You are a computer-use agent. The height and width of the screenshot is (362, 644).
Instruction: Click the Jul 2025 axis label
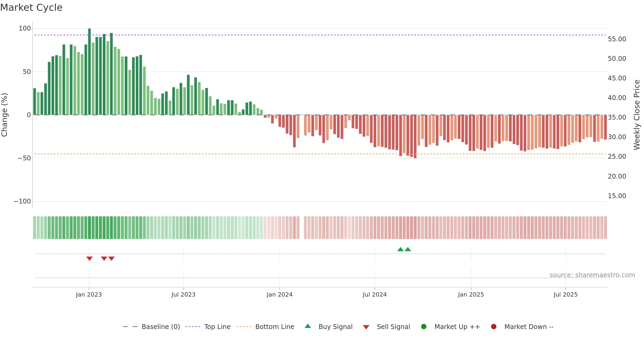(x=566, y=294)
